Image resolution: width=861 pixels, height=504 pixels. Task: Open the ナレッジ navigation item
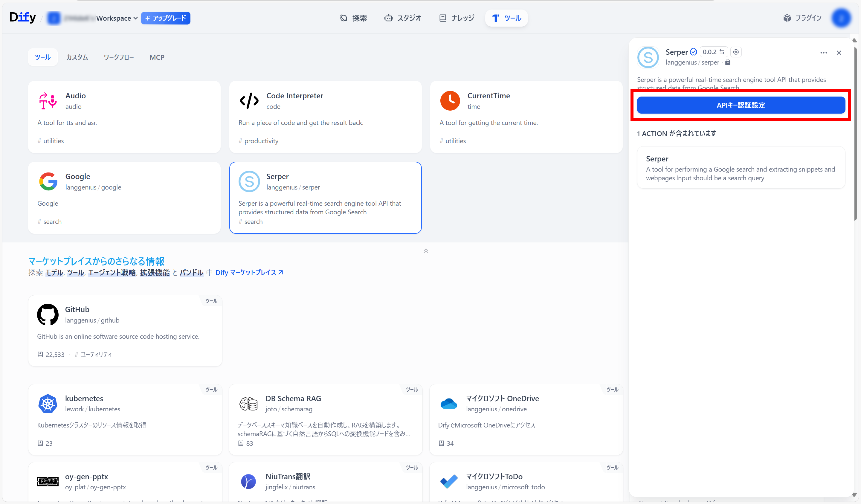pos(457,18)
